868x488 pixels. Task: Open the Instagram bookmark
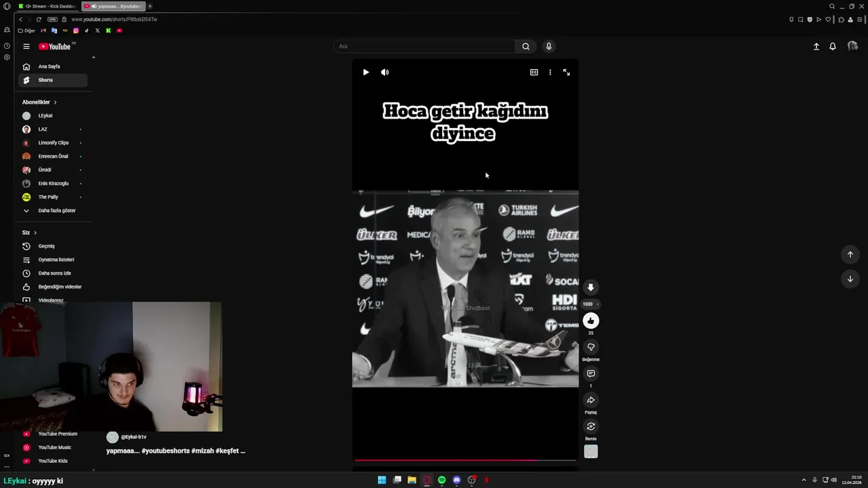pos(76,30)
